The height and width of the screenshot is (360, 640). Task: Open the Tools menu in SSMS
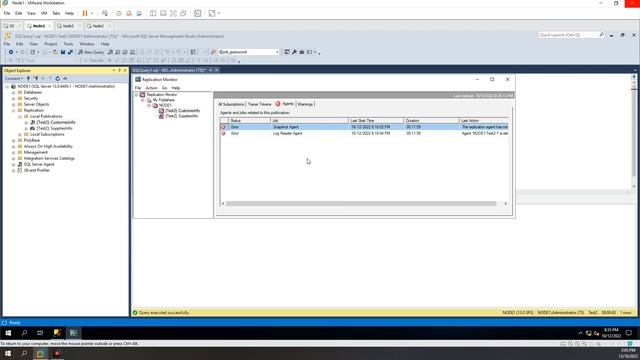coord(68,44)
